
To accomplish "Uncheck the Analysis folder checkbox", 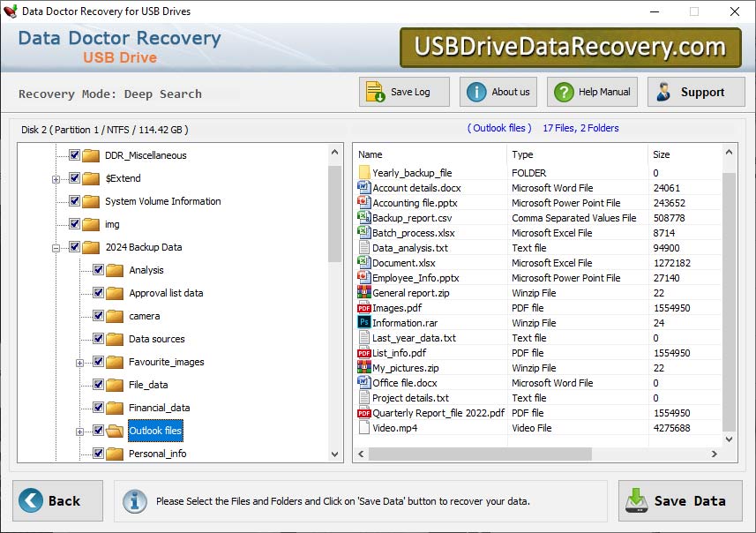I will (x=97, y=270).
